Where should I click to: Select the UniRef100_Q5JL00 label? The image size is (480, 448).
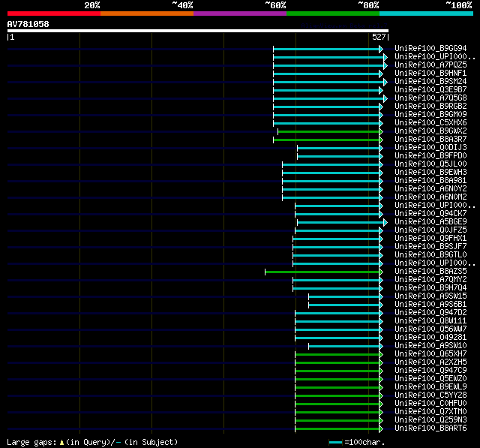click(430, 164)
